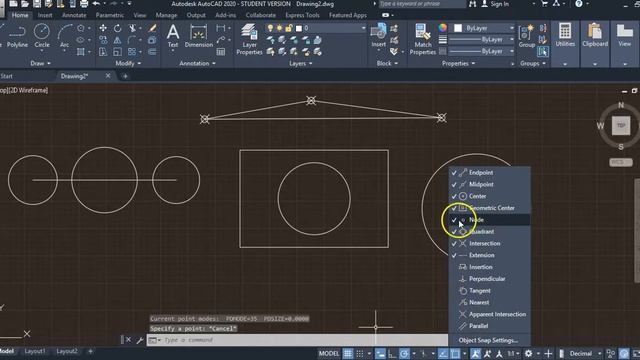640x360 pixels.
Task: Click the Fillet tool icon
Action: coord(131,40)
